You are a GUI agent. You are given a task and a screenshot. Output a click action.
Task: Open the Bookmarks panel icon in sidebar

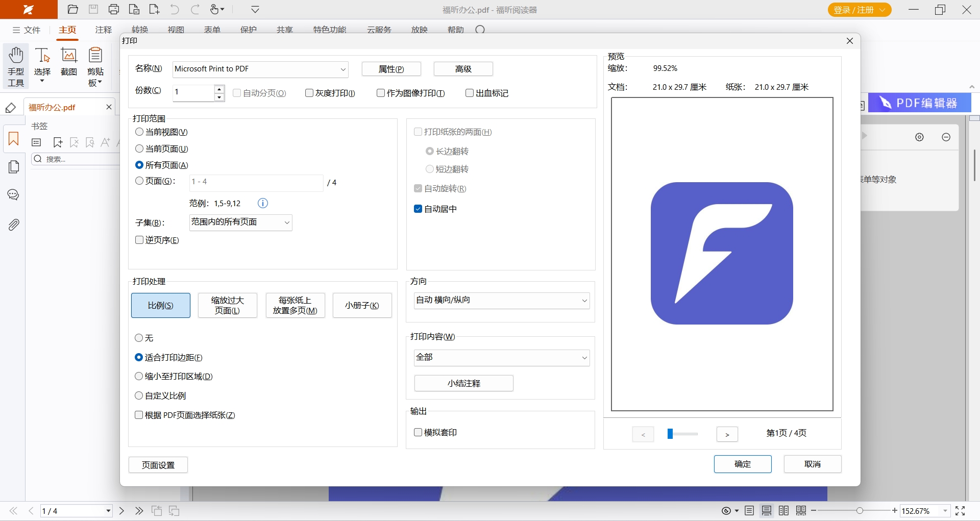(14, 139)
